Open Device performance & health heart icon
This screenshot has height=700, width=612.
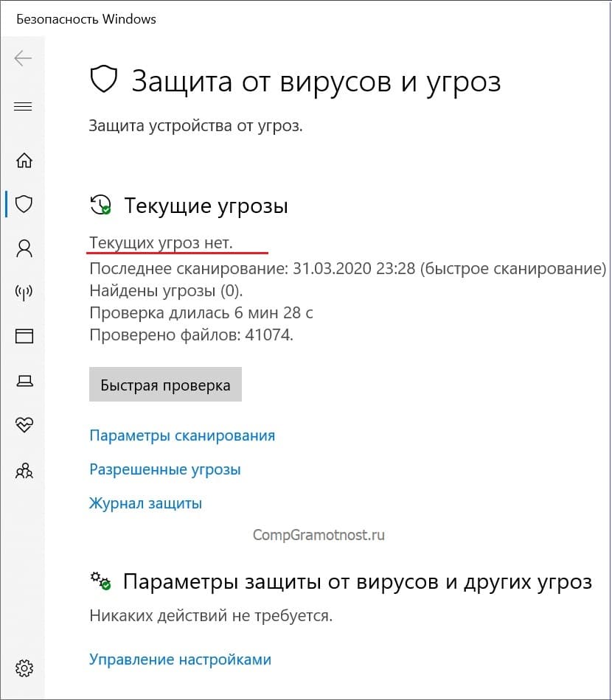point(24,424)
